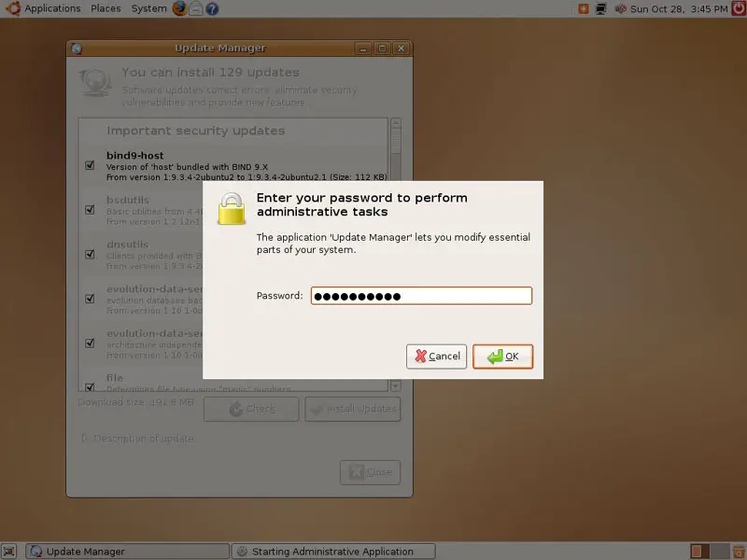Click the Install Updates button
Screen dimensions: 747x560
(353, 409)
